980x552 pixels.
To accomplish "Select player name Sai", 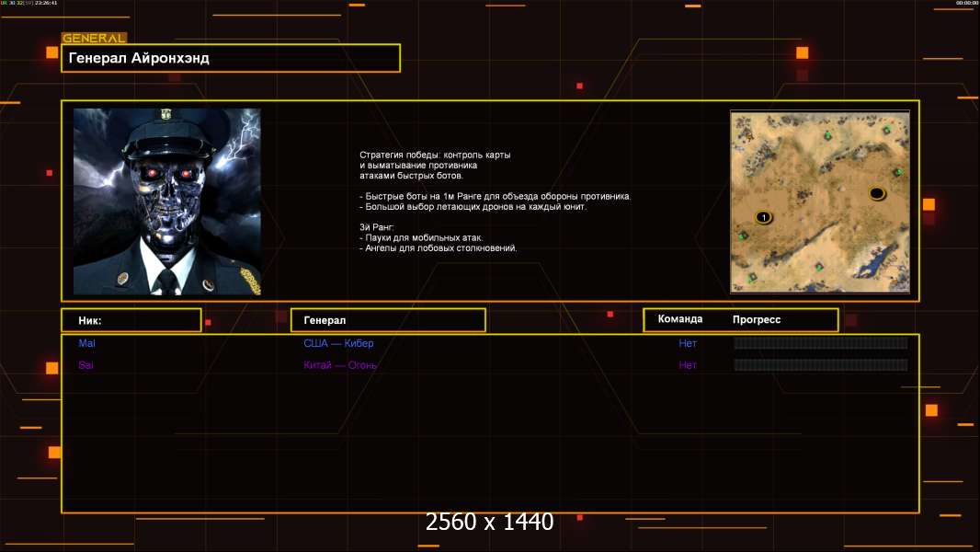I will [x=86, y=365].
